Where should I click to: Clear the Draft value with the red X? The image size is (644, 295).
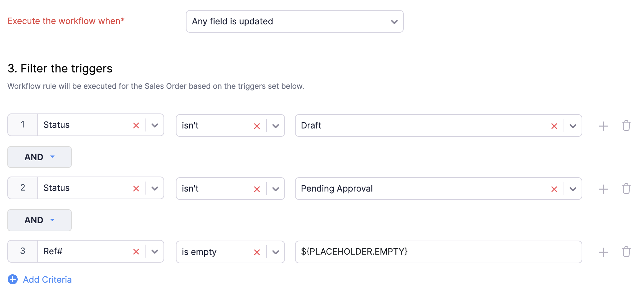[x=554, y=126]
